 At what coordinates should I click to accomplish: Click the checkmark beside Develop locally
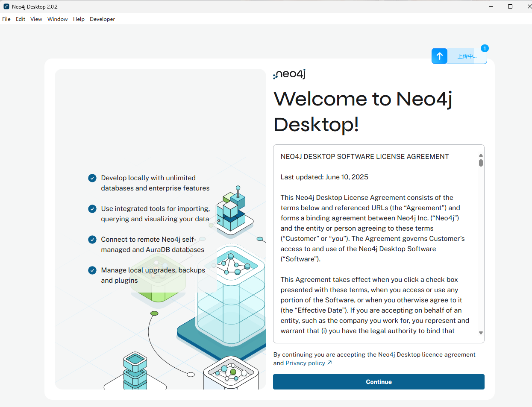click(x=92, y=178)
